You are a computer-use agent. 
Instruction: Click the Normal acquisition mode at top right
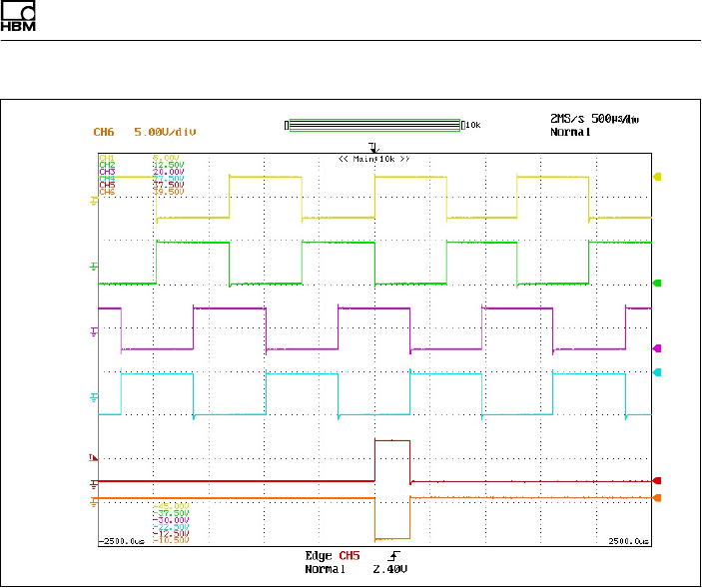570,132
